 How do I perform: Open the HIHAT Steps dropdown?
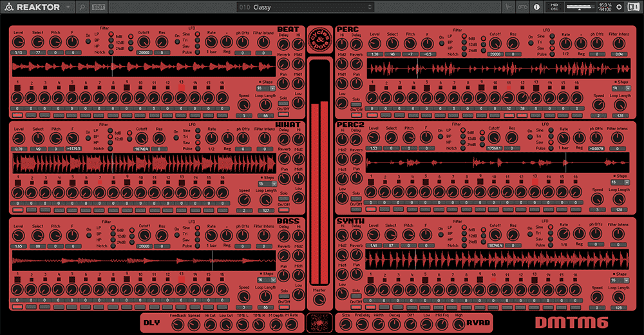(x=267, y=184)
